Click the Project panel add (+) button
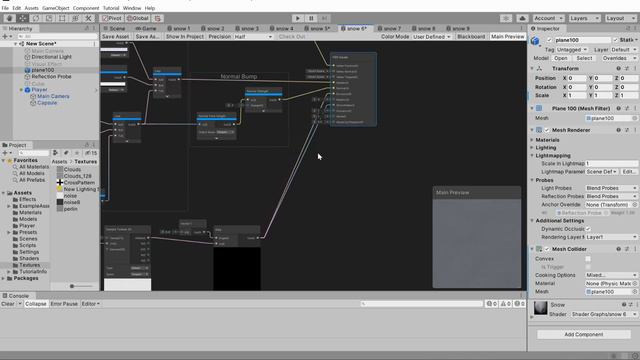Image resolution: width=640 pixels, height=360 pixels. [6, 153]
